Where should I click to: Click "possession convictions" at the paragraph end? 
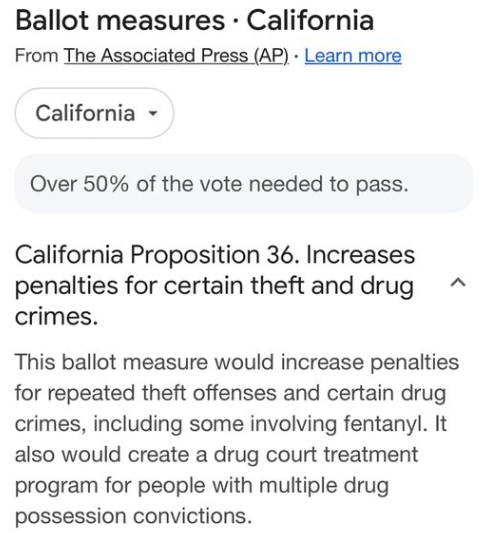coord(134,516)
